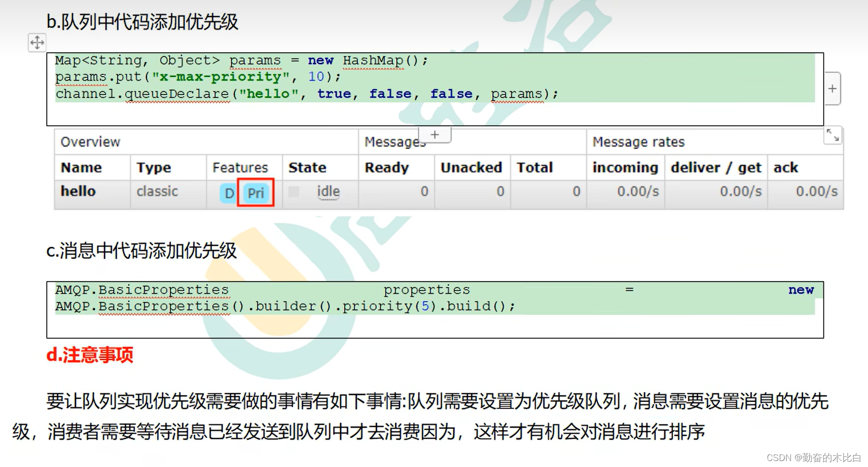Click the Type column header
868x467 pixels.
coord(153,167)
